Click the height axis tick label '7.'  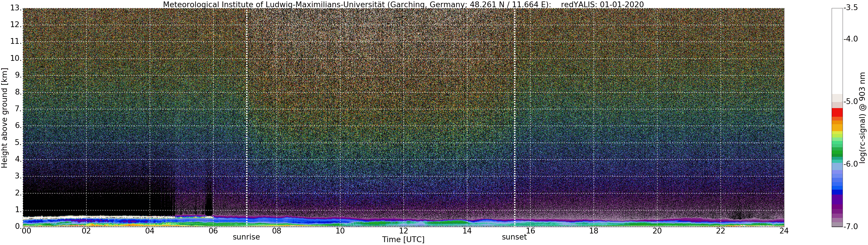coord(18,109)
